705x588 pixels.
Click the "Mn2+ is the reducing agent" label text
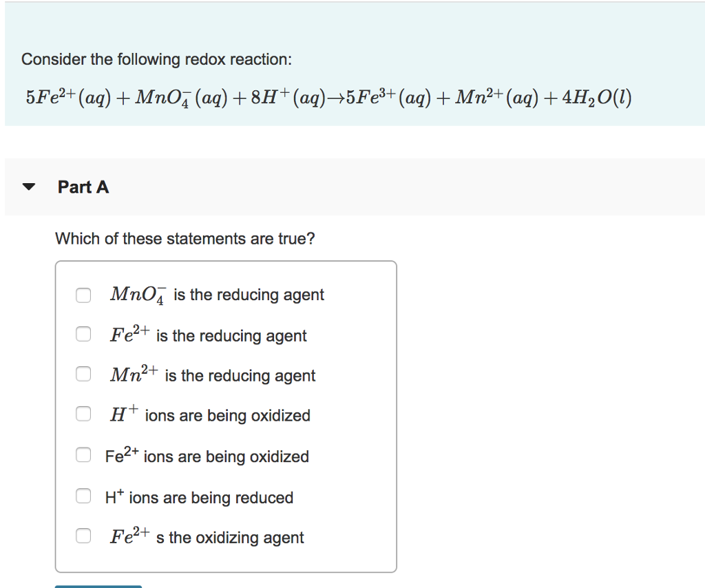(212, 374)
